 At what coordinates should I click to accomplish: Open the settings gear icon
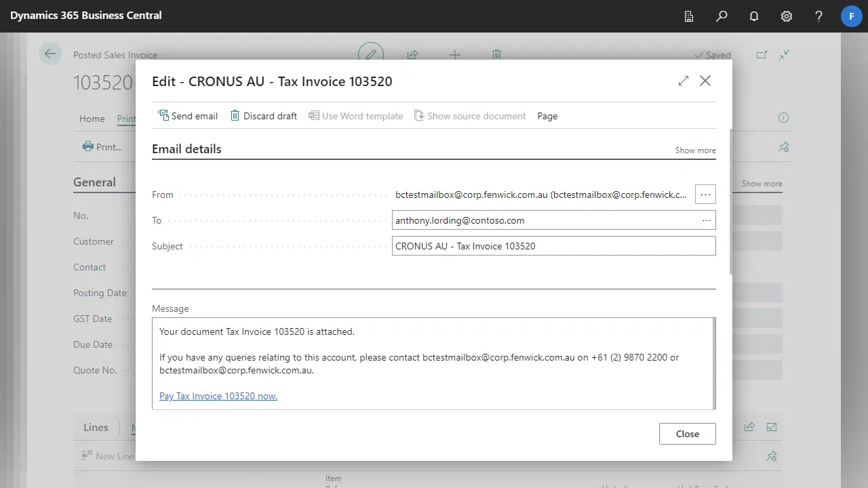point(787,16)
